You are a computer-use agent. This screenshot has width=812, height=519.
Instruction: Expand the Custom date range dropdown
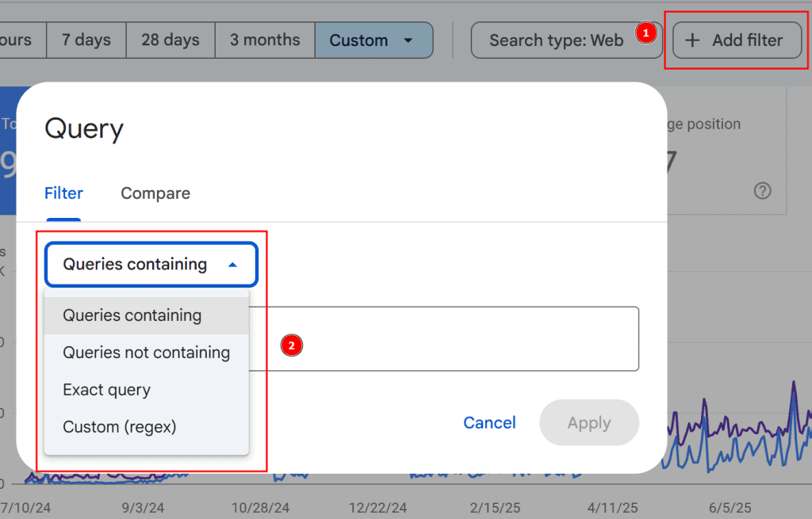[373, 40]
